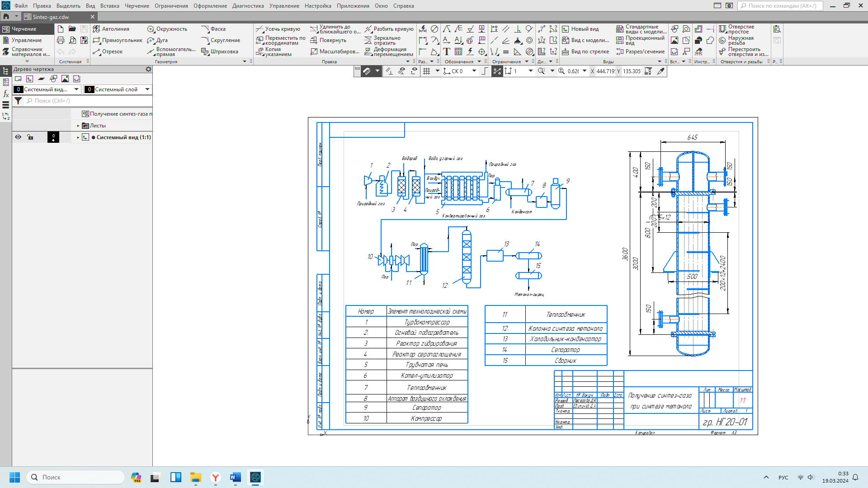The image size is (868, 488).
Task: Select the Штриховка hatch tool
Action: coord(220,52)
